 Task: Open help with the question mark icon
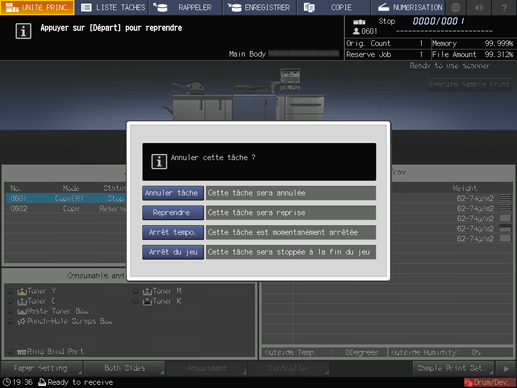504,7
